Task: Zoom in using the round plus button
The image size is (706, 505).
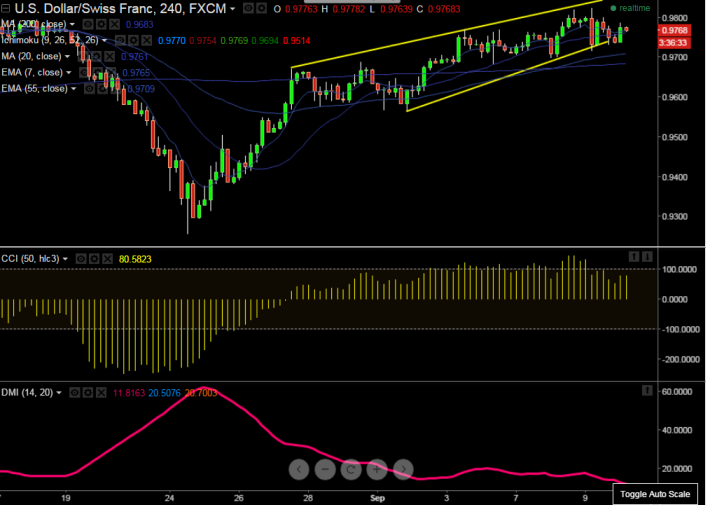Action: [377, 469]
